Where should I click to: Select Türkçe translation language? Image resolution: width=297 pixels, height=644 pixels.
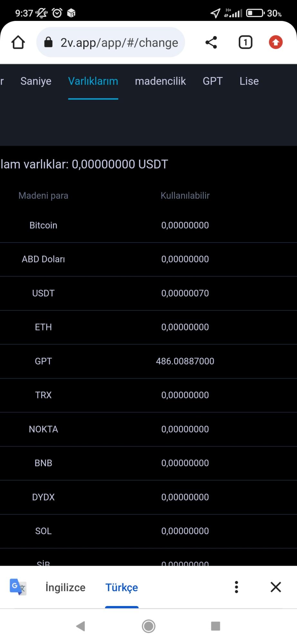click(x=122, y=587)
